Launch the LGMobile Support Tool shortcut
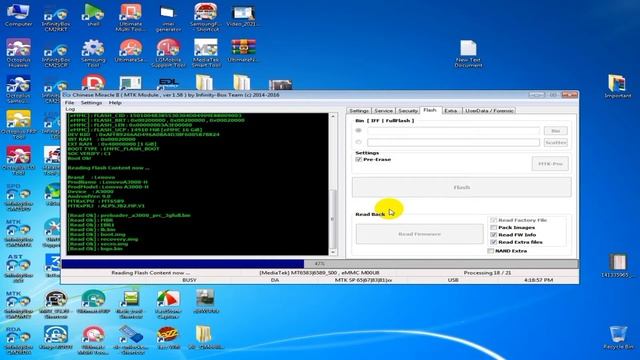 click(168, 53)
